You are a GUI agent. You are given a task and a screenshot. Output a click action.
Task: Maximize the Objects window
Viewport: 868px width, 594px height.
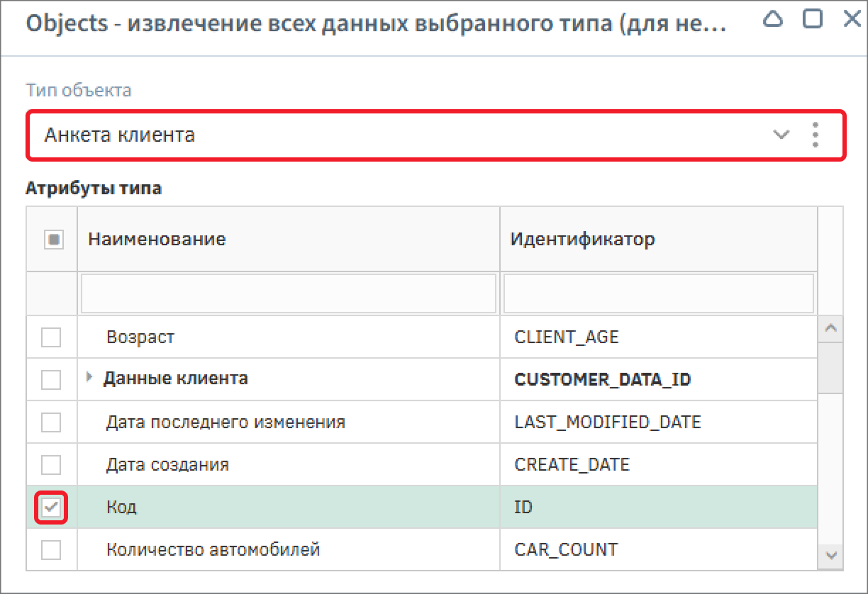click(x=813, y=19)
